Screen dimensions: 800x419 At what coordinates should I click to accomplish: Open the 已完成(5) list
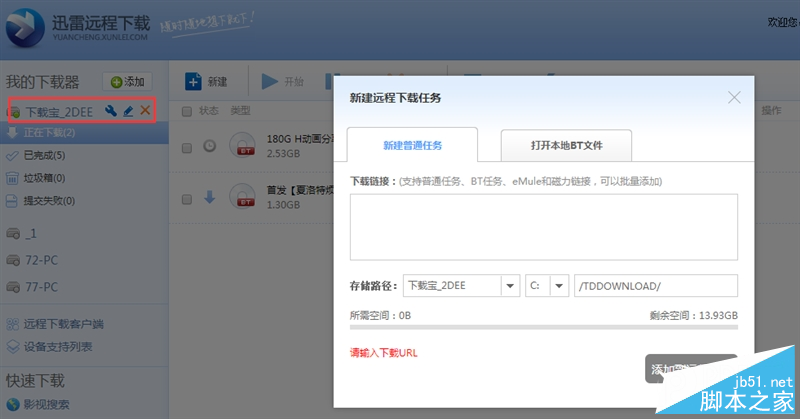click(x=44, y=155)
